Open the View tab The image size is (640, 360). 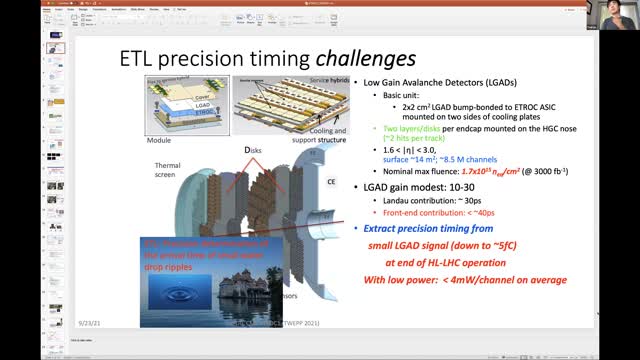pyautogui.click(x=166, y=9)
